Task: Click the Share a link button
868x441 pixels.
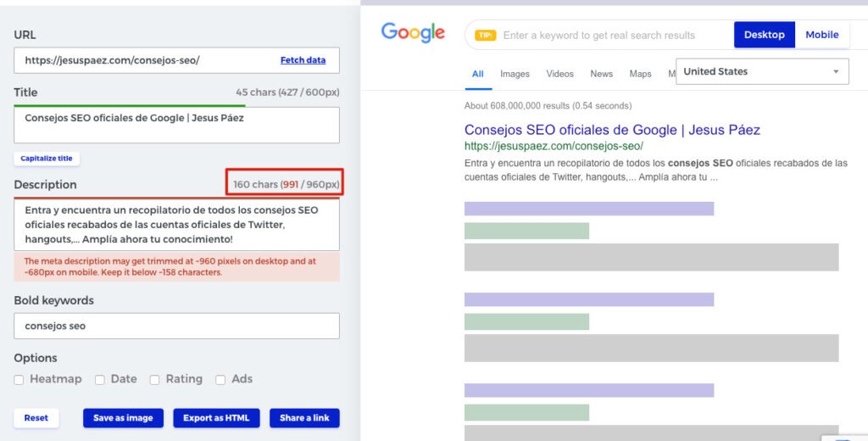Action: tap(304, 418)
